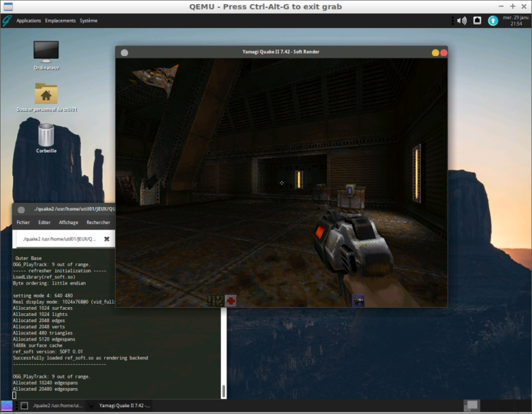Open the Applications menu
Screen dimensions: 532x414
coord(29,20)
